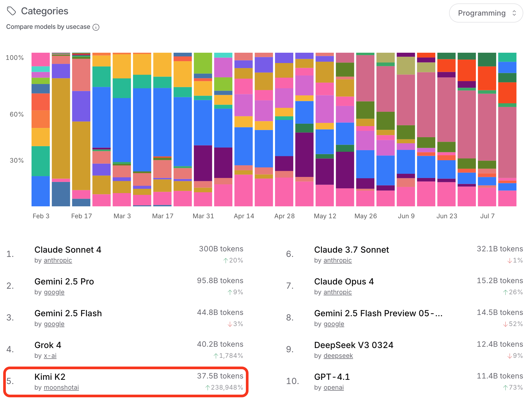532x401 pixels.
Task: Click the chevron arrows in Programming selector
Action: pos(514,13)
